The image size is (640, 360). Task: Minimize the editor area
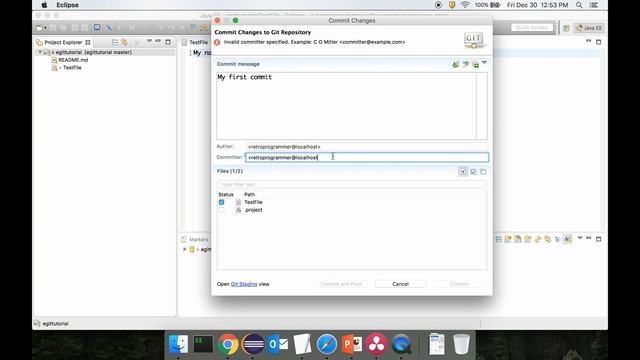tap(588, 41)
